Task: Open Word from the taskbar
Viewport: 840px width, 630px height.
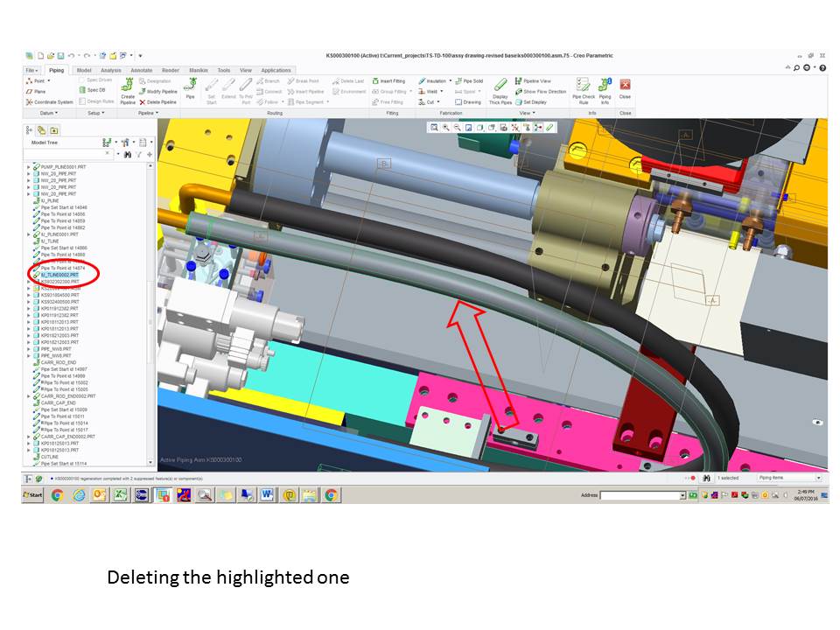Action: [x=267, y=495]
